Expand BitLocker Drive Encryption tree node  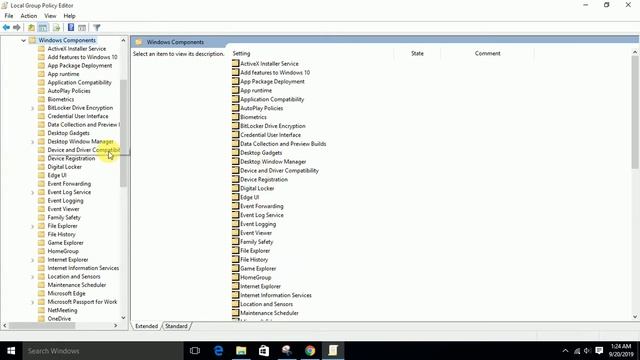tap(33, 108)
